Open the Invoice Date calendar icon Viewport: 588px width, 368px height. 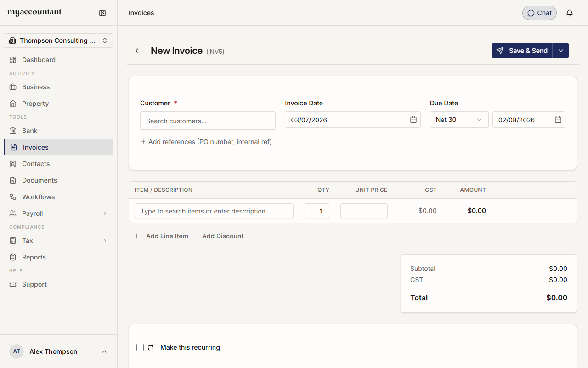click(x=413, y=120)
